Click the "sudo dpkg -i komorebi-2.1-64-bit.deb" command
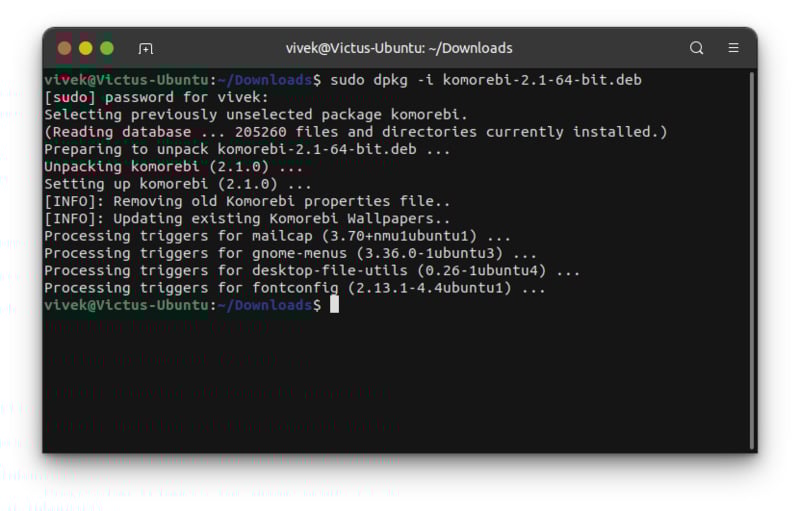The height and width of the screenshot is (511, 800). coord(486,80)
